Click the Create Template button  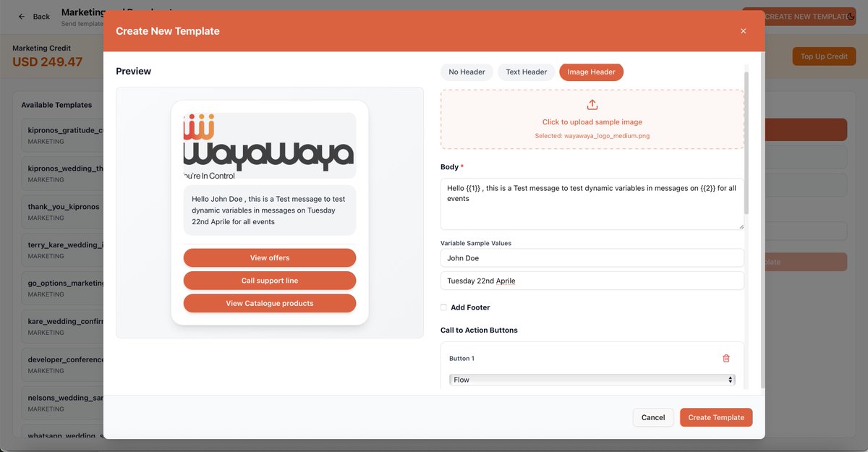(x=716, y=417)
